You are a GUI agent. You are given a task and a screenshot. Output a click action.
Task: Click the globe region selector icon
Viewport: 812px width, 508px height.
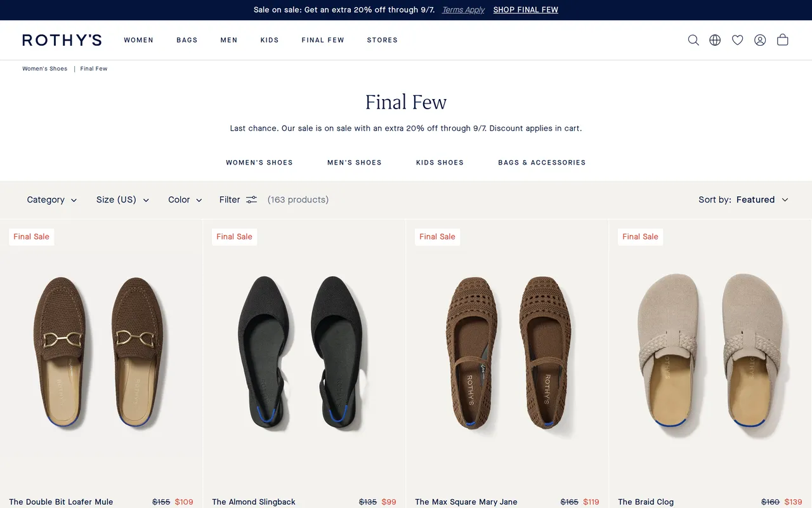pos(715,40)
